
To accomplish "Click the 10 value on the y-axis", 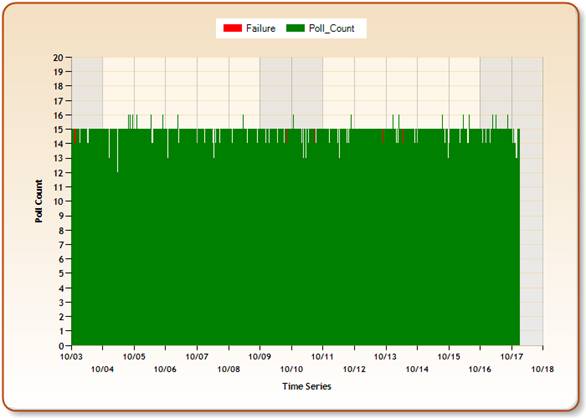I will pos(58,201).
